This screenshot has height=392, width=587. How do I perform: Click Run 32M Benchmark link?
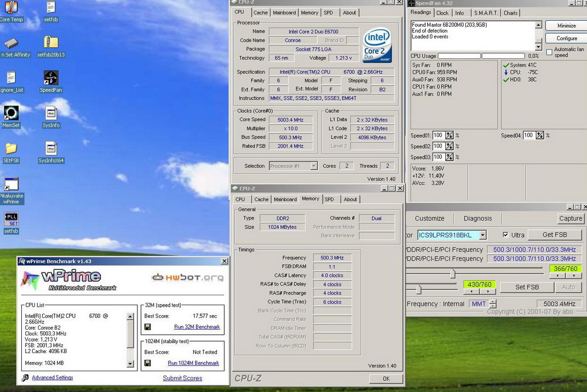tap(197, 327)
